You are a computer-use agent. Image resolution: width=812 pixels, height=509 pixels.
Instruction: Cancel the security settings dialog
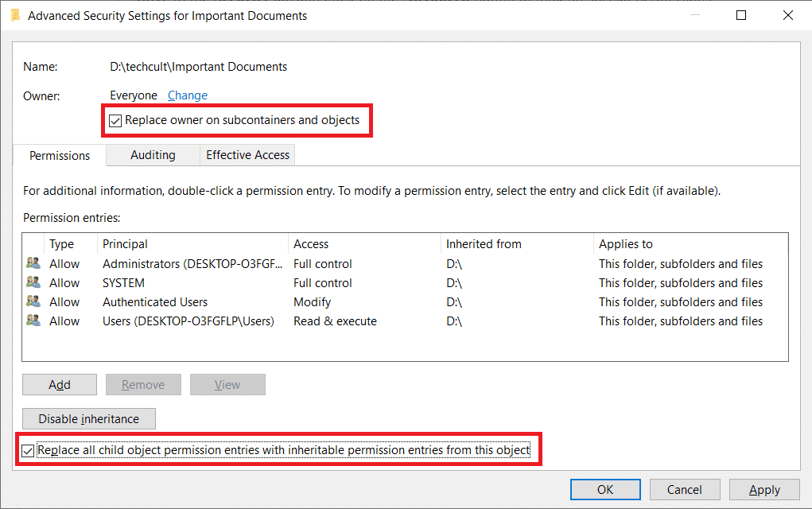pyautogui.click(x=685, y=489)
